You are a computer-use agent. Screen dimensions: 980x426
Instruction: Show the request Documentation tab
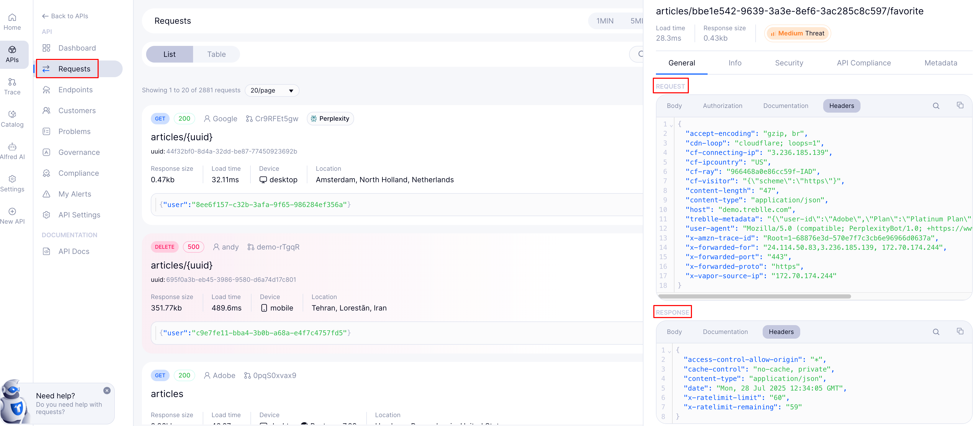pos(786,106)
